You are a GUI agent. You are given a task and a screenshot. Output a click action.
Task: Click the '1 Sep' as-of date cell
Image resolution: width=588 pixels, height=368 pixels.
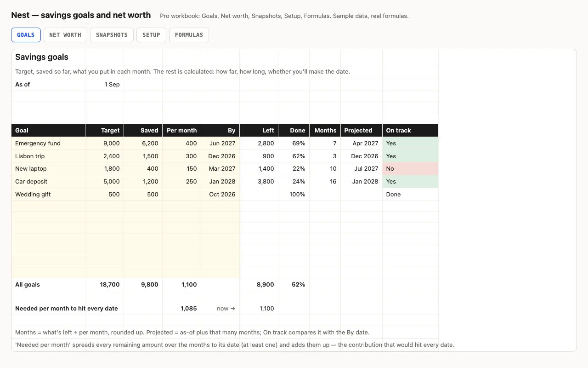click(105, 85)
